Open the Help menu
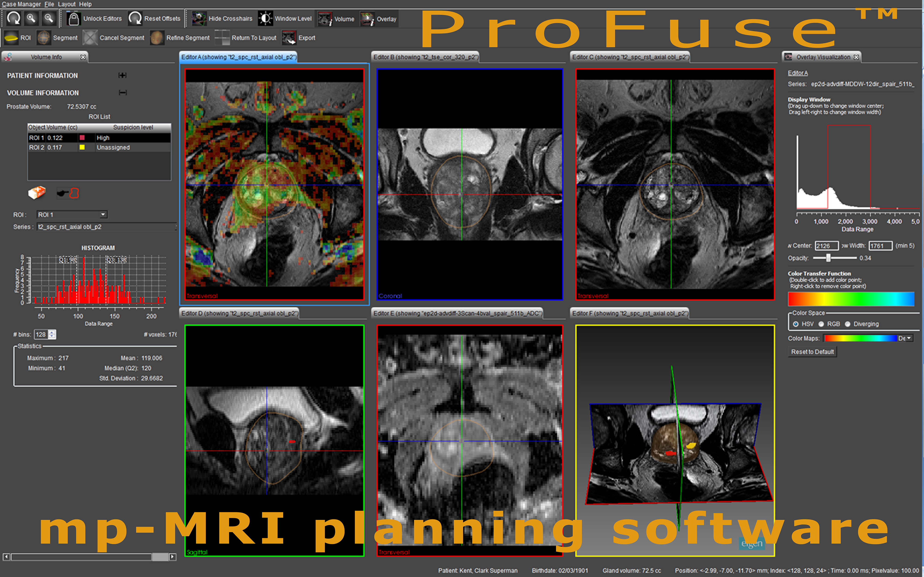The image size is (924, 577). coord(85,4)
